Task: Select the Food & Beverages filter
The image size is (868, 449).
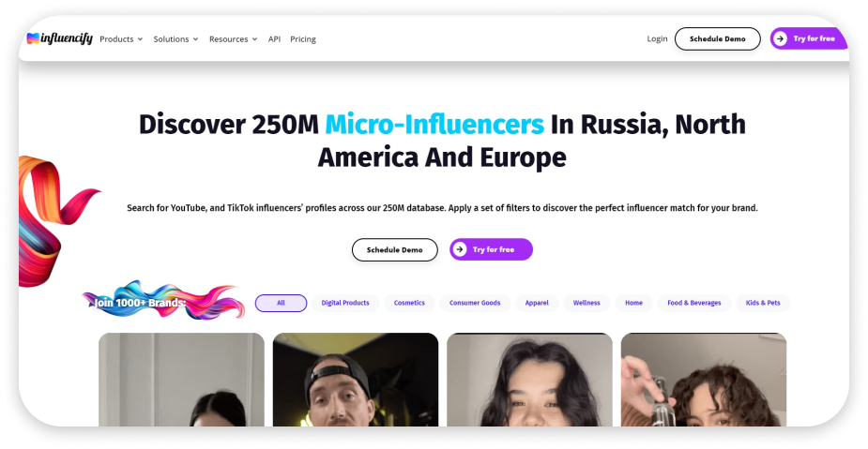Action: point(694,303)
